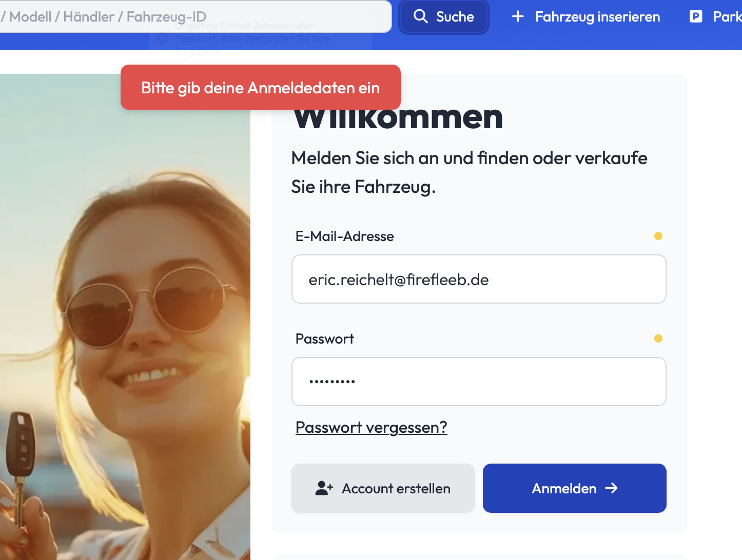Click the Modell / Händler / Fahrzeug-ID search field
The height and width of the screenshot is (560, 742).
[x=195, y=16]
